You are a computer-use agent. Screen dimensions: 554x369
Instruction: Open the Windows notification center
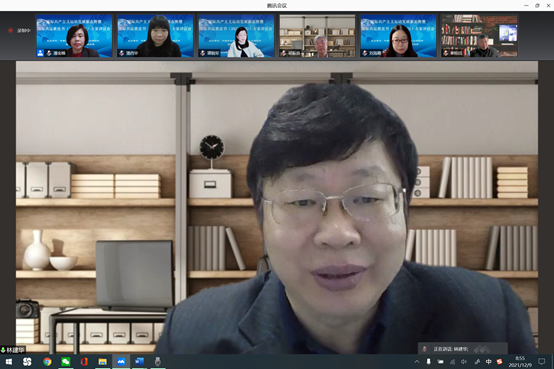[x=541, y=362]
